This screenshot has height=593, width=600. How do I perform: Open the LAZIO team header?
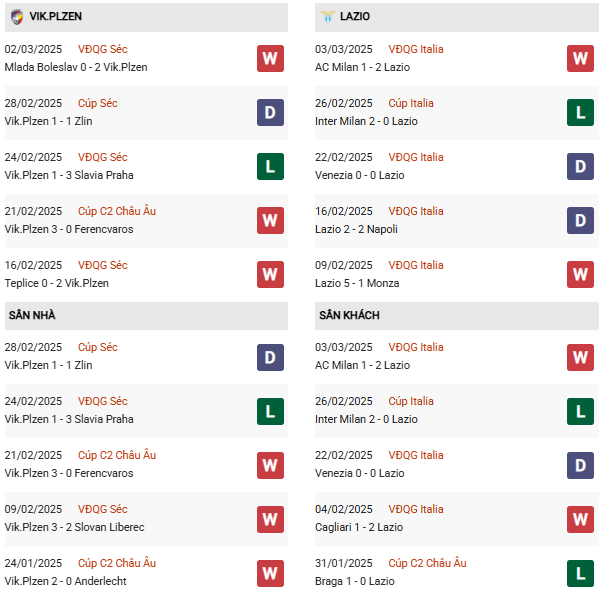(x=357, y=17)
